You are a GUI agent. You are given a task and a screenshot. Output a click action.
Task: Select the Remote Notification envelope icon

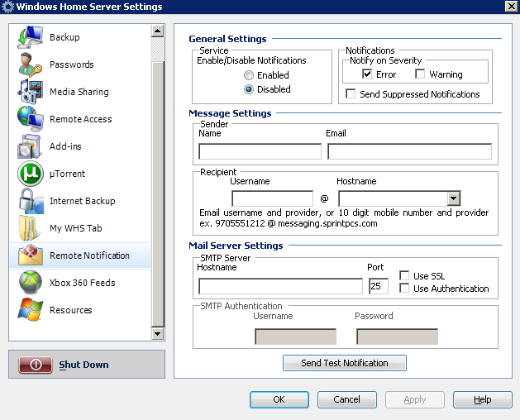pos(31,255)
